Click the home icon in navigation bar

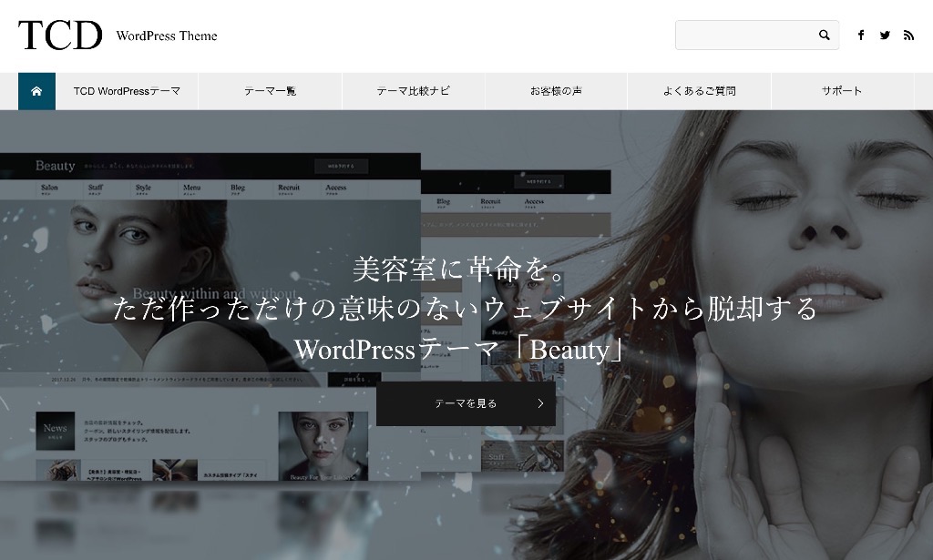pos(36,91)
